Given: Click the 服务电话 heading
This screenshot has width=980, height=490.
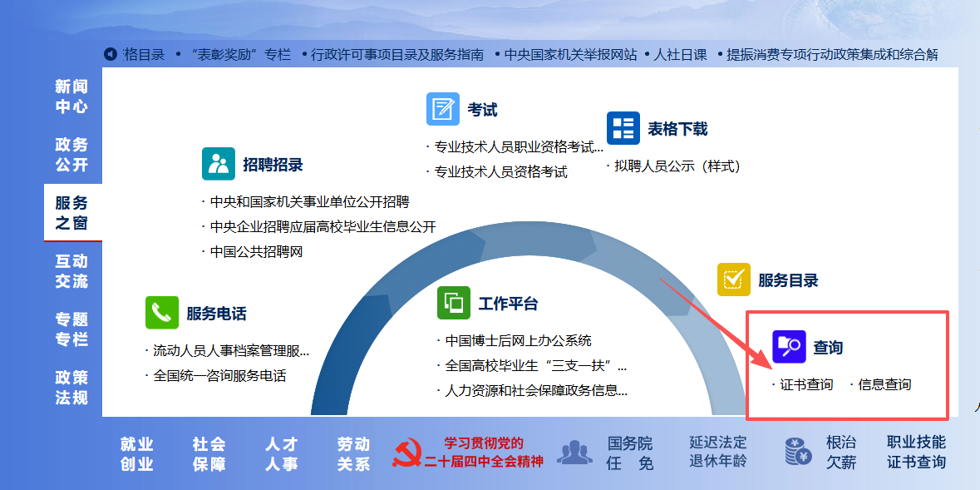Looking at the screenshot, I should [x=216, y=313].
